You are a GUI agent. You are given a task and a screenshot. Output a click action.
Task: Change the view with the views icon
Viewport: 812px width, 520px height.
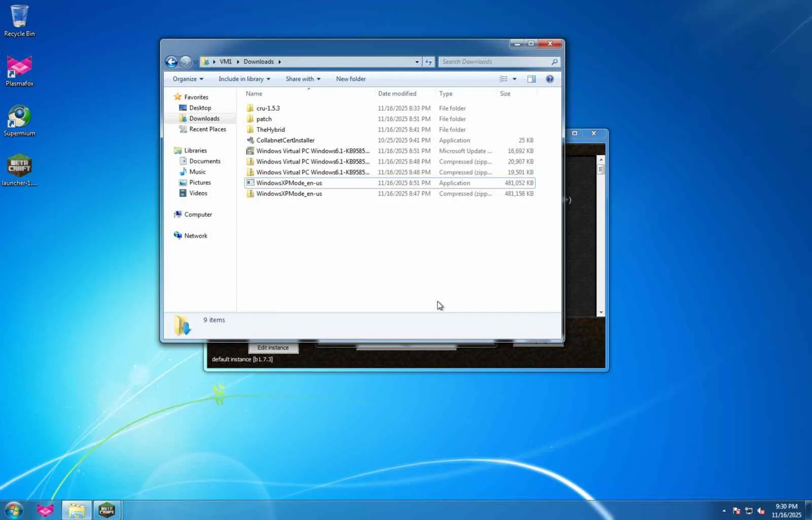coord(503,79)
